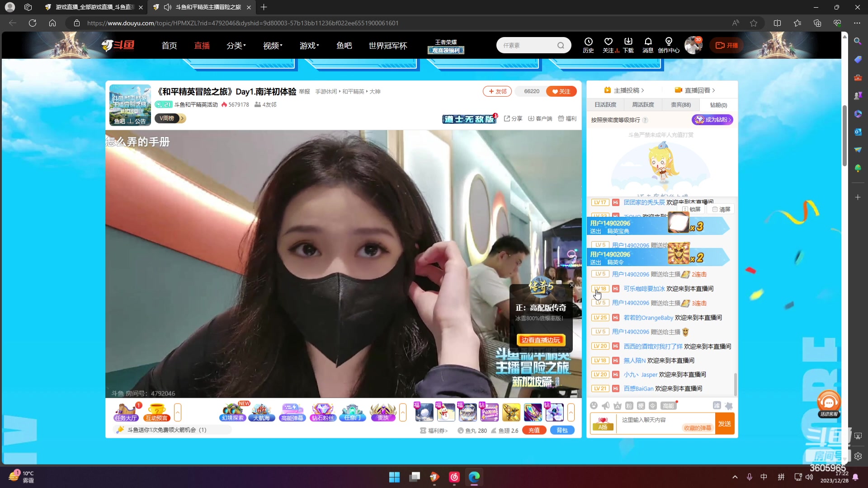Open the 背包 backpack button
The height and width of the screenshot is (488, 868).
click(562, 430)
